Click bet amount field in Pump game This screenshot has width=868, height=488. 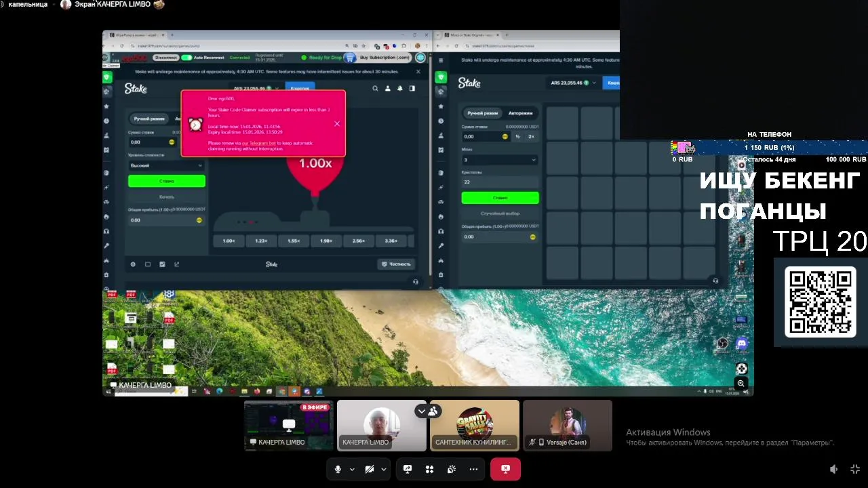coord(153,142)
